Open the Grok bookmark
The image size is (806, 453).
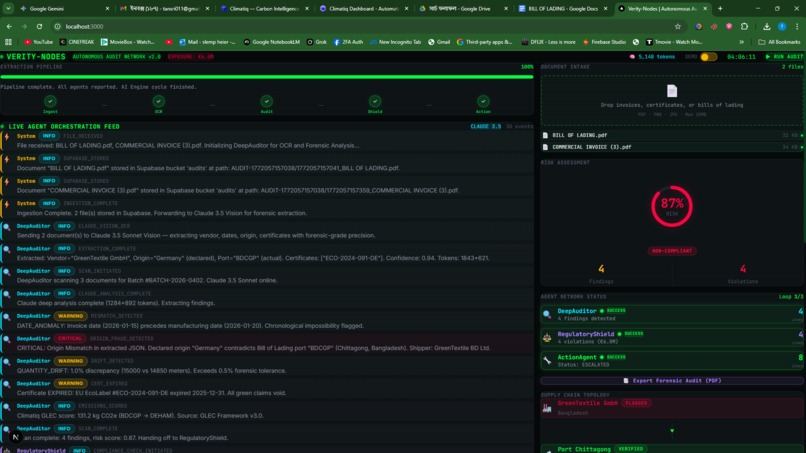coord(316,42)
